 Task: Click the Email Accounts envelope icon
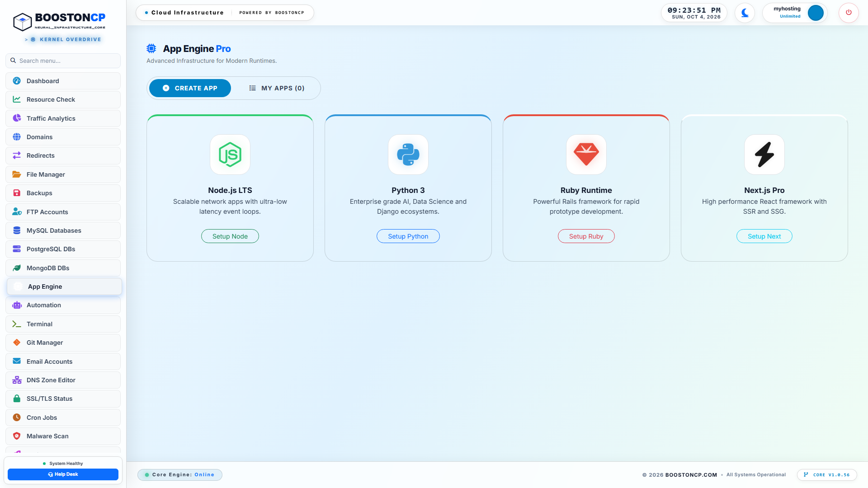coord(17,361)
